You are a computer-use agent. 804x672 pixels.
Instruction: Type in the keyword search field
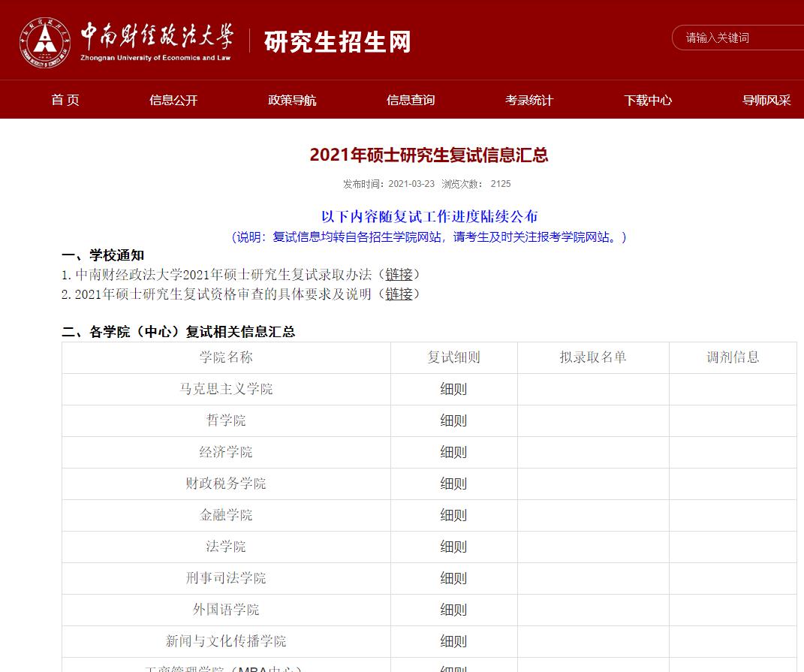click(739, 38)
